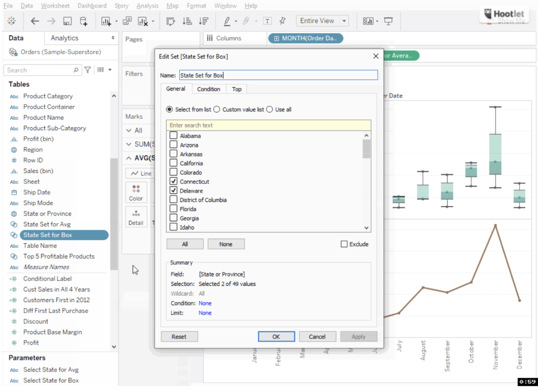Viewport: 538px width, 392px height.
Task: Select the Use all radio button
Action: click(x=270, y=109)
